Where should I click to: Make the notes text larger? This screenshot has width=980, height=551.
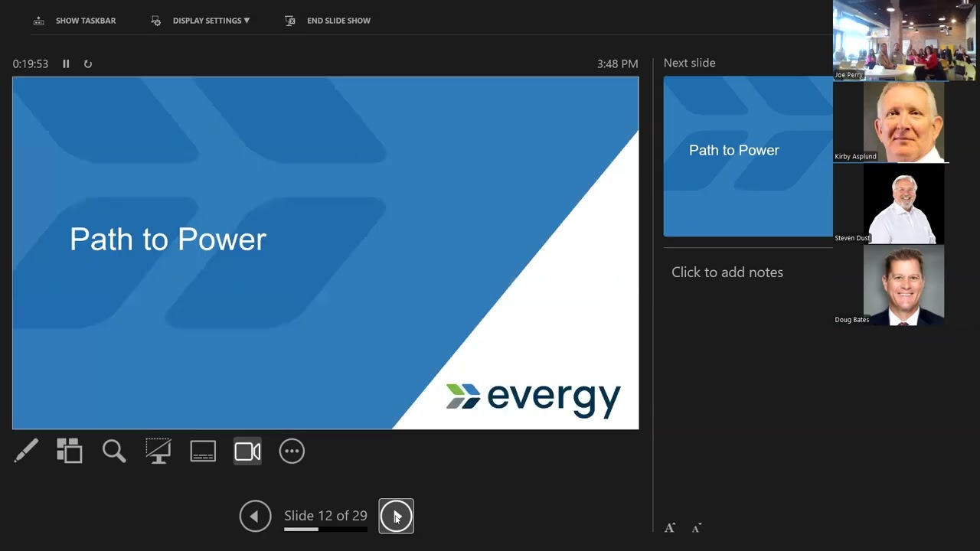click(x=670, y=528)
